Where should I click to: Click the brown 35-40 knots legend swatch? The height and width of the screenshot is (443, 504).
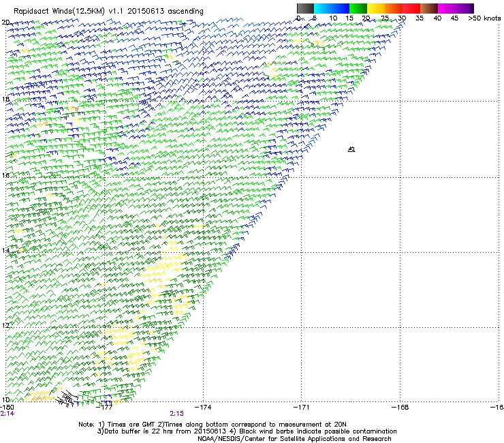[429, 8]
